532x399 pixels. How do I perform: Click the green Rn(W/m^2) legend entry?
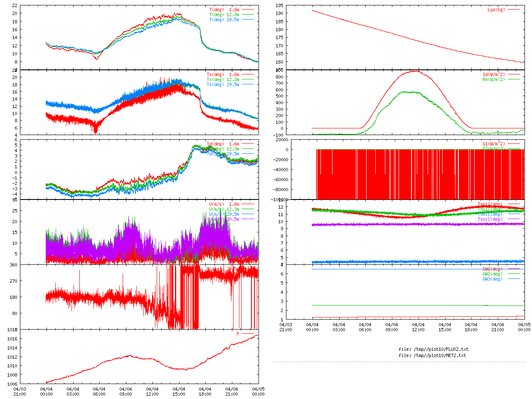(493, 79)
